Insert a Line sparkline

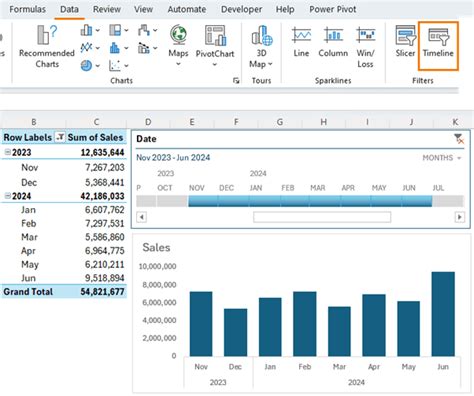click(x=301, y=42)
